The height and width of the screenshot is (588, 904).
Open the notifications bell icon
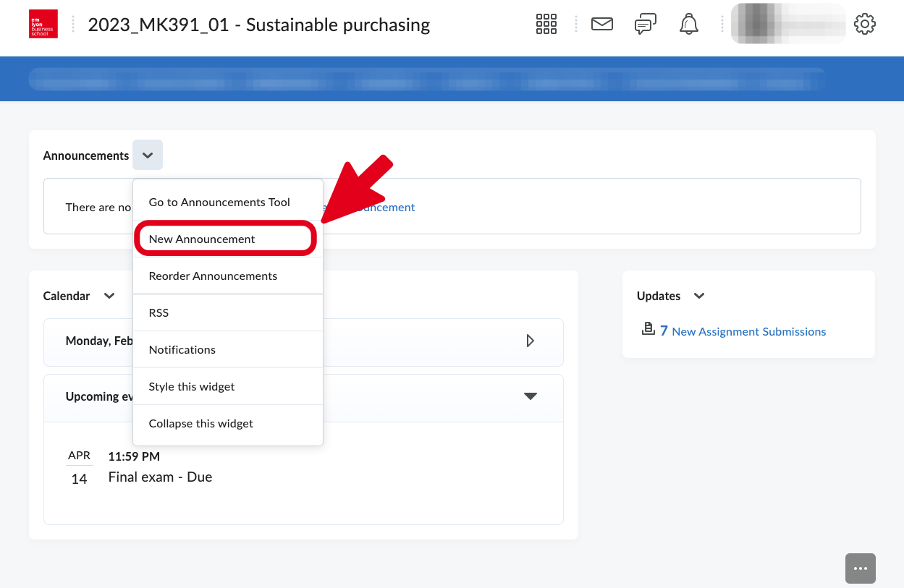pyautogui.click(x=688, y=24)
